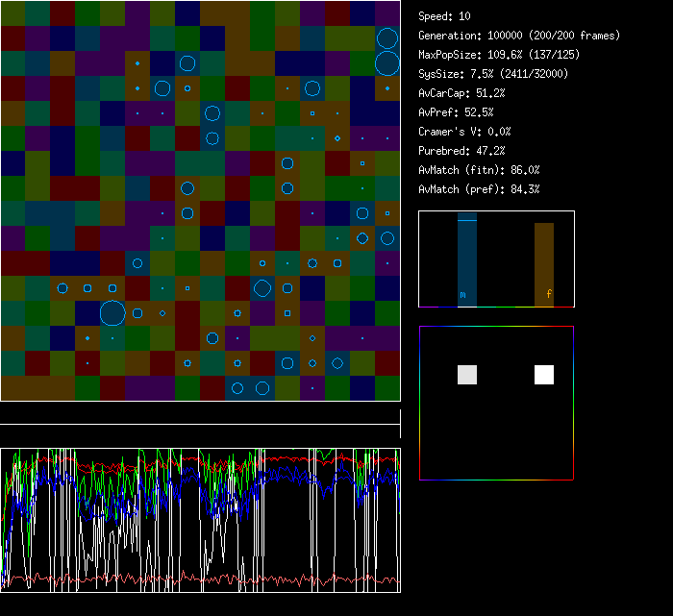The width and height of the screenshot is (673, 616).
Task: Select the MaxPopSize statistic line
Action: tap(493, 55)
